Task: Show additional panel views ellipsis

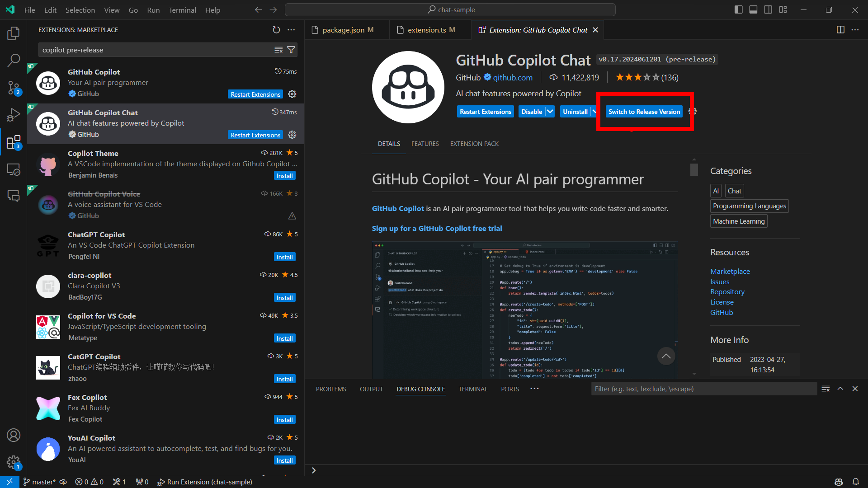Action: tap(534, 389)
